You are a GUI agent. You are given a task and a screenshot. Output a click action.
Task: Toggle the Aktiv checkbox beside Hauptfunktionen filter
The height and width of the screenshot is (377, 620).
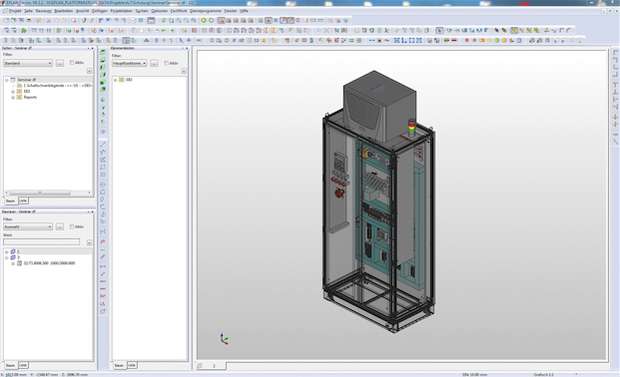tap(166, 63)
